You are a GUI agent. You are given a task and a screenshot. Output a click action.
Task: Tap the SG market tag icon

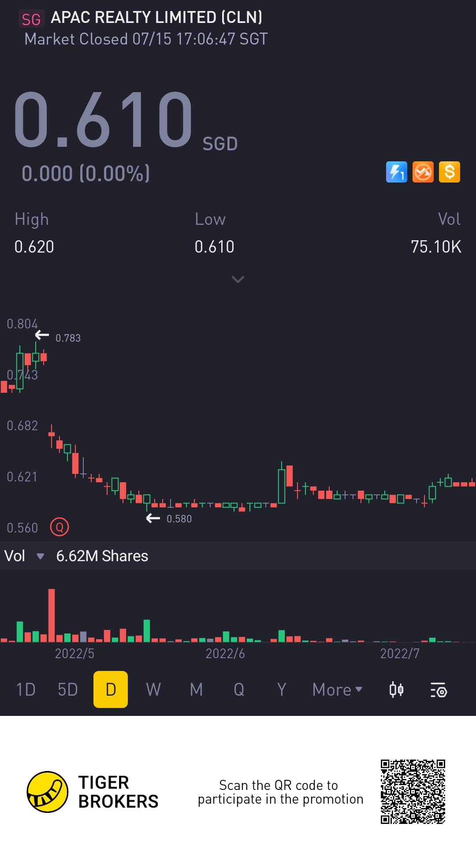click(x=31, y=19)
